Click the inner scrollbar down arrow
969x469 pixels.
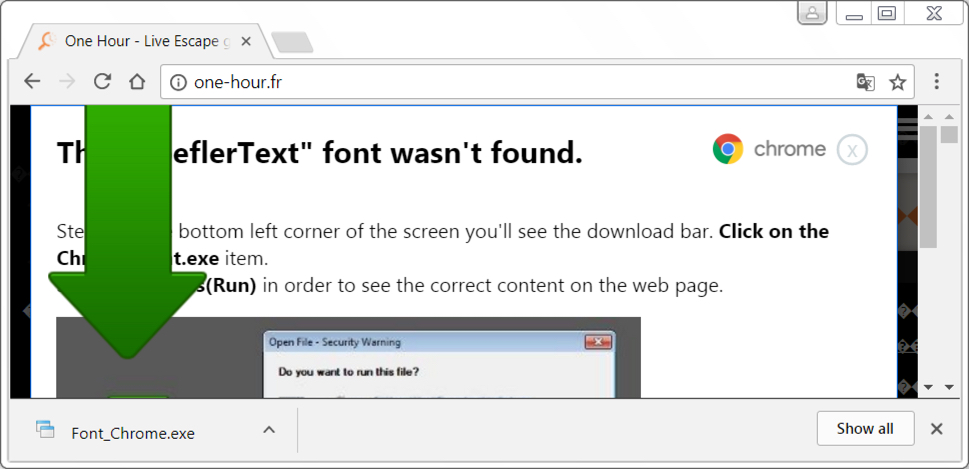click(928, 387)
